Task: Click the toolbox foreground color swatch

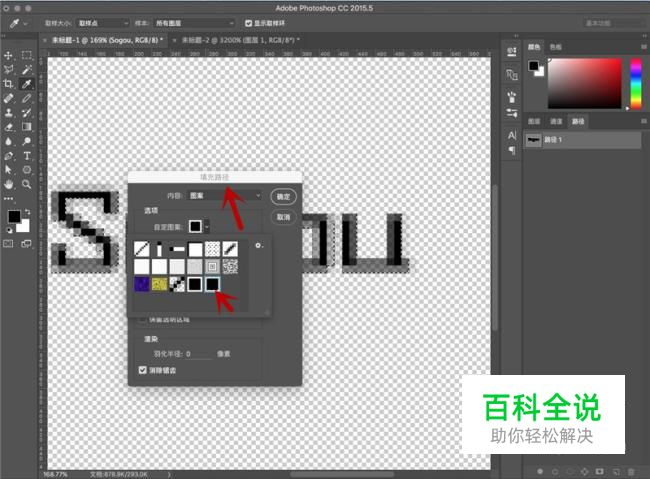Action: pos(14,216)
